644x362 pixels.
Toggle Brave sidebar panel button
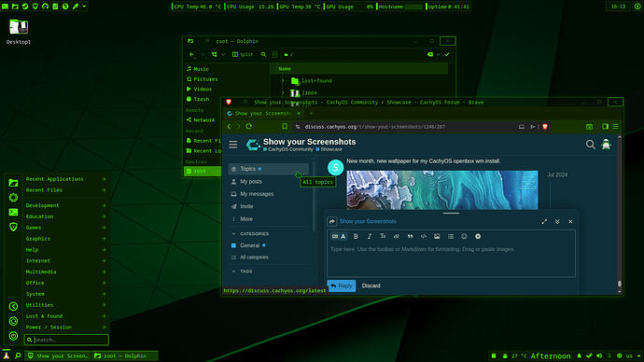(605, 126)
